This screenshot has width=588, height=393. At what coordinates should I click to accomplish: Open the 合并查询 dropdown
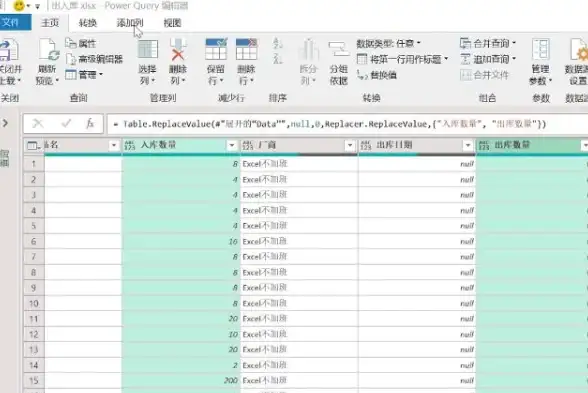tap(488, 44)
